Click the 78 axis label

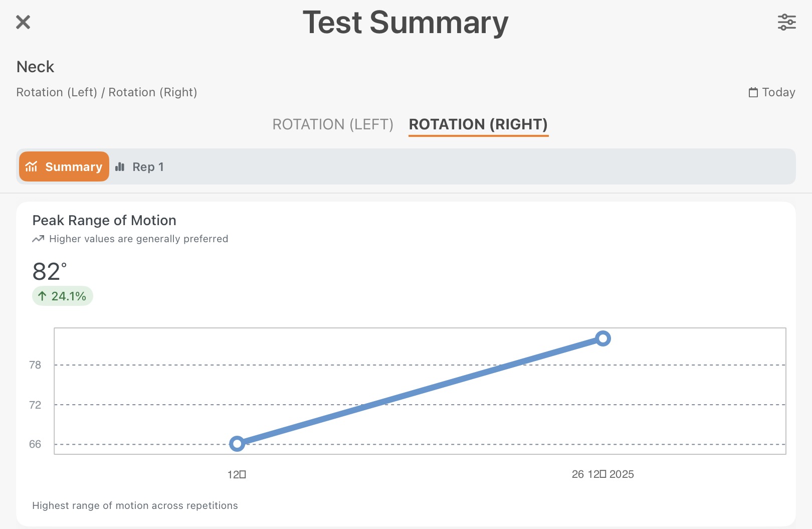35,365
